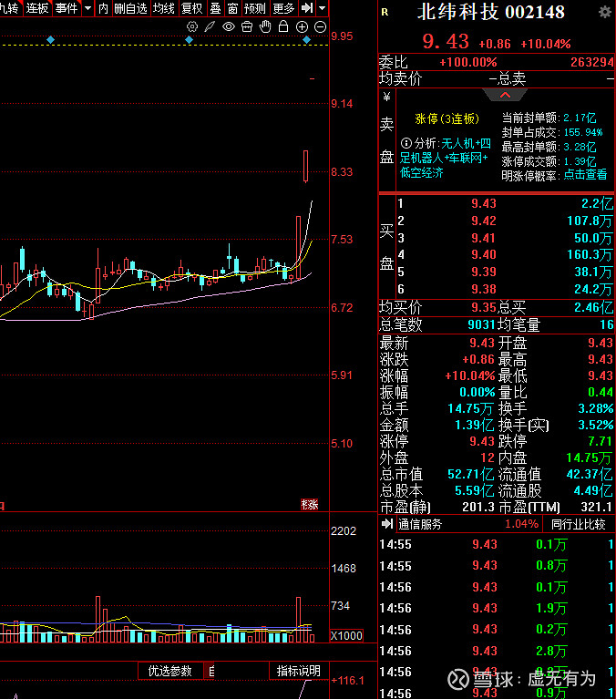Click 当前封单额 value 2.17亿
This screenshot has height=699, width=616.
tap(580, 118)
